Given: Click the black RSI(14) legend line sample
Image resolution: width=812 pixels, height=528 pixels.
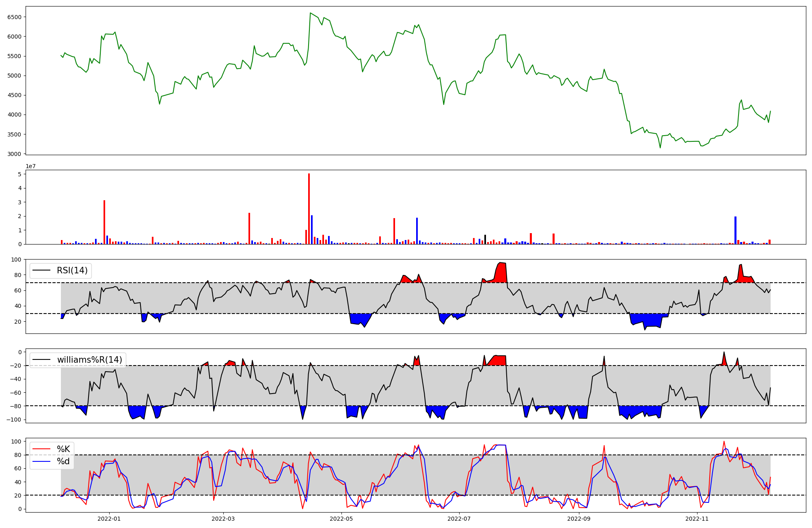Looking at the screenshot, I should click(42, 270).
